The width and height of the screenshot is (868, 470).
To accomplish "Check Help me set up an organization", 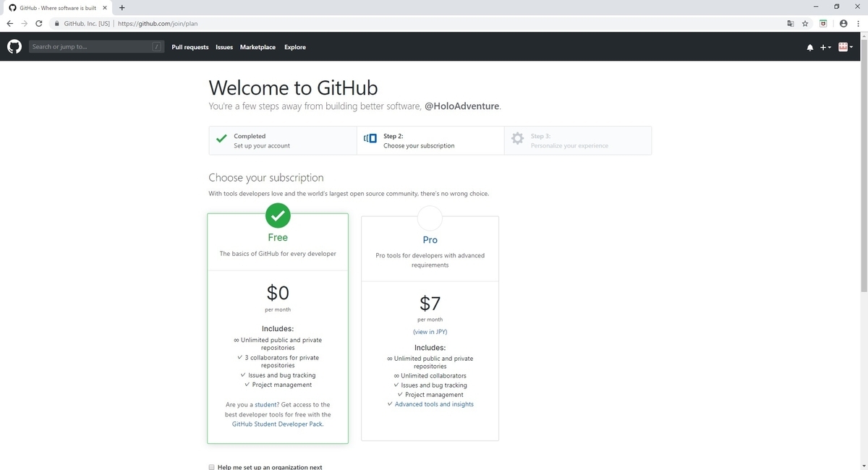I will (212, 467).
